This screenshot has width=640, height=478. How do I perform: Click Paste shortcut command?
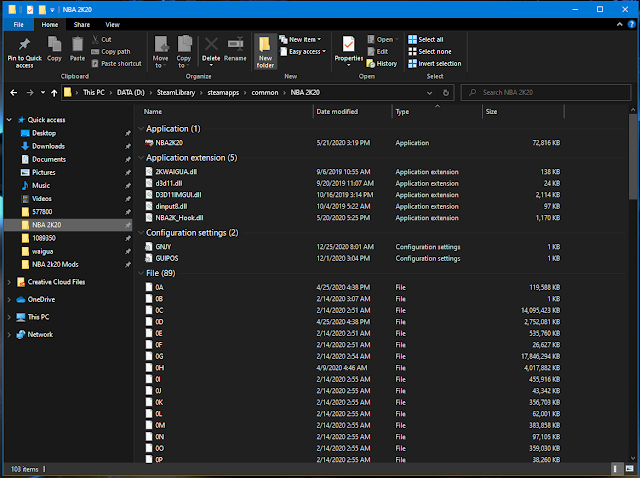click(x=117, y=63)
